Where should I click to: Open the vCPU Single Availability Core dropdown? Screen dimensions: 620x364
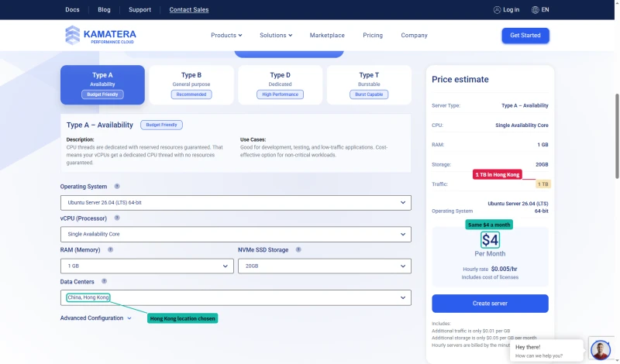[236, 235]
